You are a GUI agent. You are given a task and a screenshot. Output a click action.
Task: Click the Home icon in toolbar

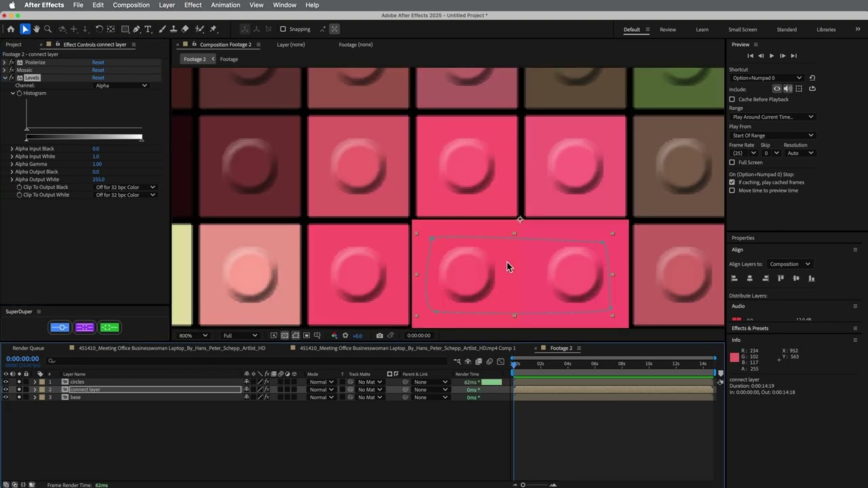point(10,29)
